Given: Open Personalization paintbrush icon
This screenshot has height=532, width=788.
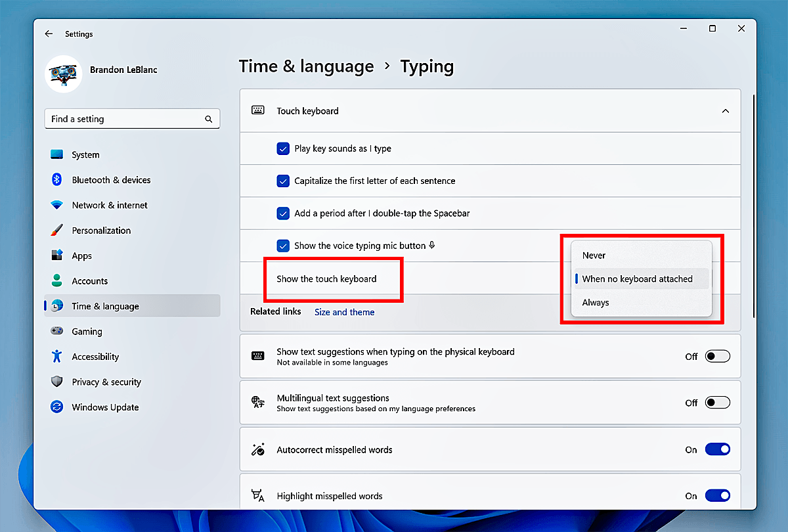Looking at the screenshot, I should 57,231.
